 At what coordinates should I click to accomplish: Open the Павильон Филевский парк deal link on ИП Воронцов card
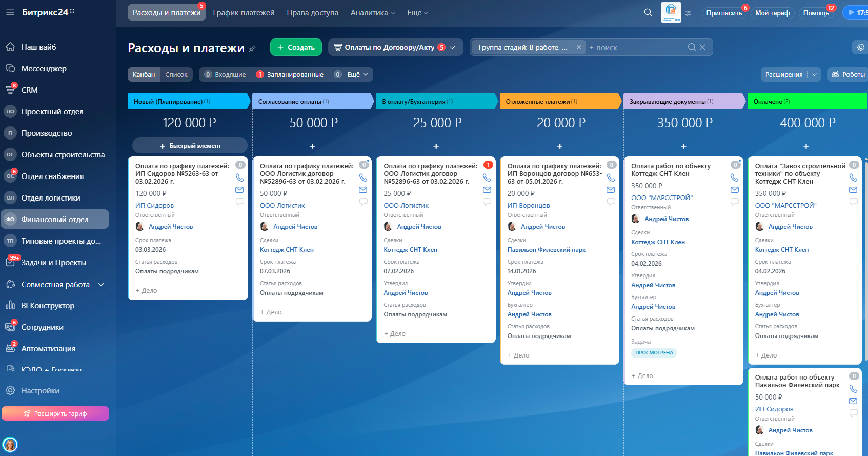[x=547, y=250]
